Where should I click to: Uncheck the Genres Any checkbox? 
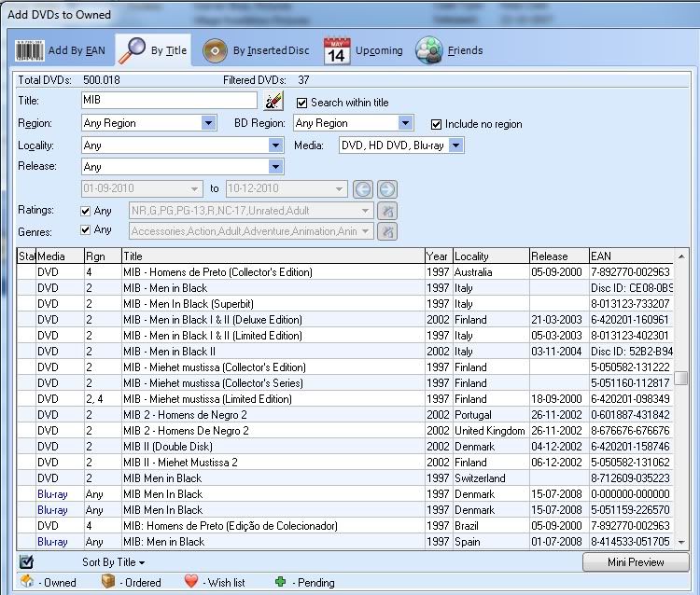click(x=85, y=229)
